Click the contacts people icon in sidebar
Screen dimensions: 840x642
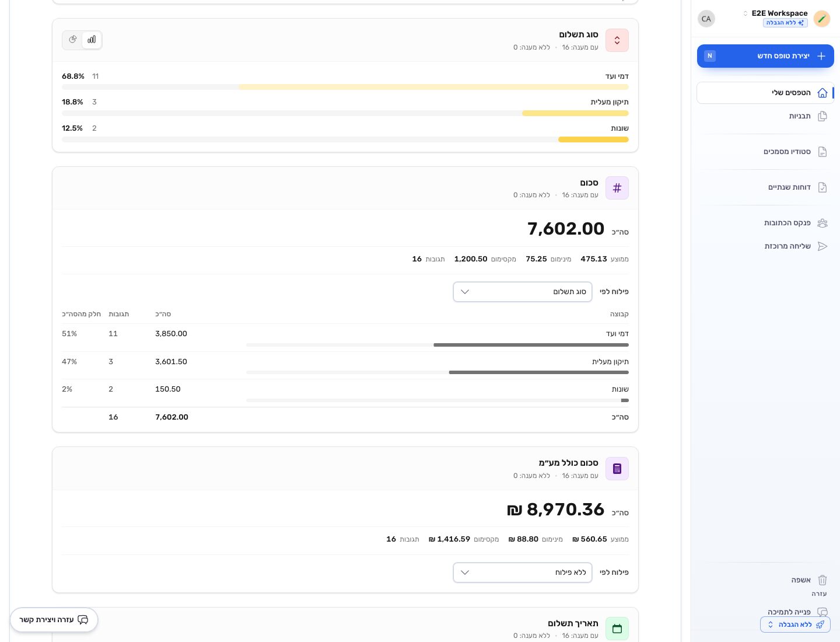pos(822,223)
